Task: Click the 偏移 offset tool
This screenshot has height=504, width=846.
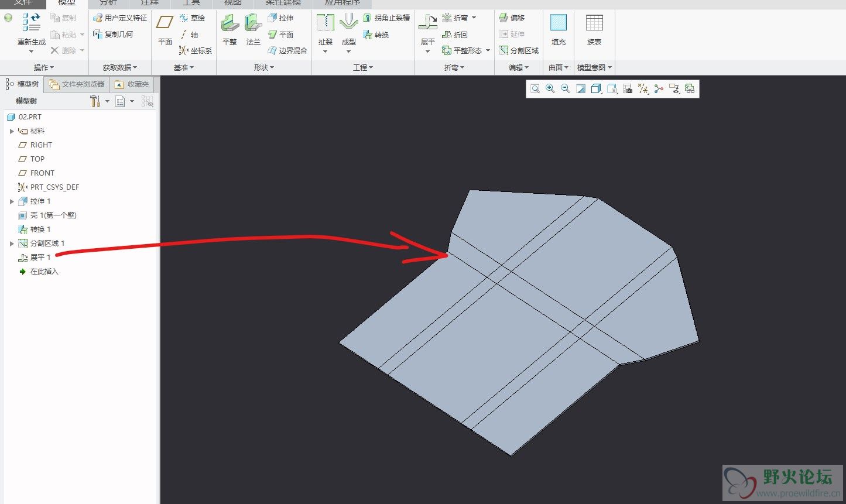Action: (512, 18)
